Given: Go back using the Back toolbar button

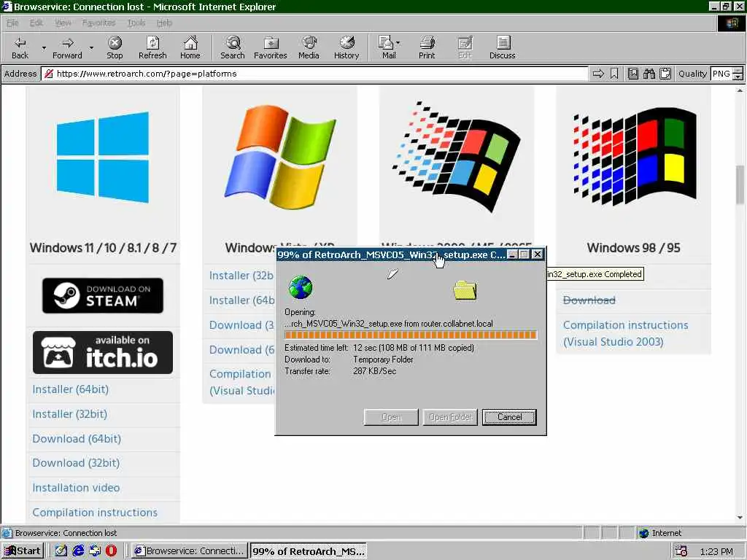Looking at the screenshot, I should point(20,47).
